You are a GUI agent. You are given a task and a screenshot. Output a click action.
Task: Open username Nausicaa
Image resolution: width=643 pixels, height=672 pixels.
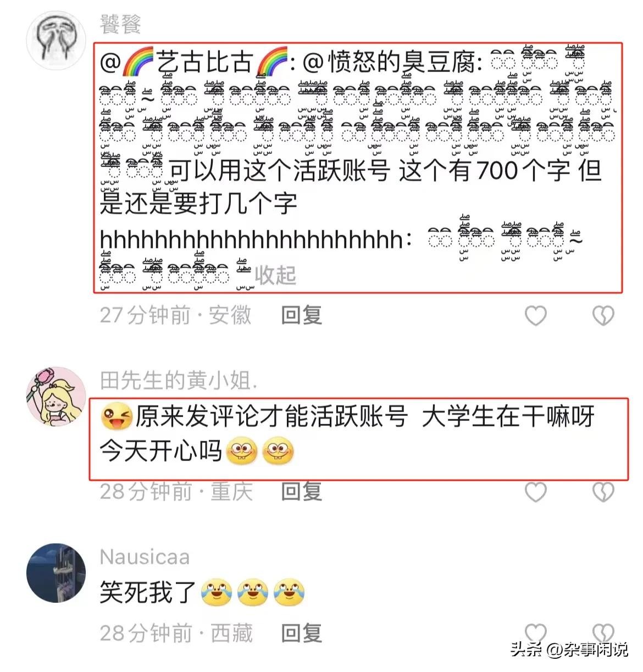145,557
